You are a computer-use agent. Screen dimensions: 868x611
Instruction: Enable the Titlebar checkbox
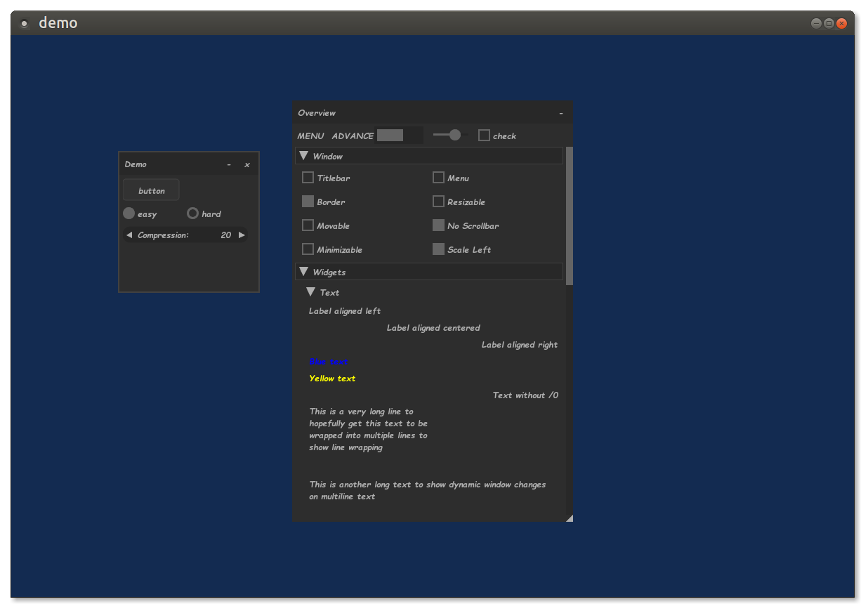308,178
